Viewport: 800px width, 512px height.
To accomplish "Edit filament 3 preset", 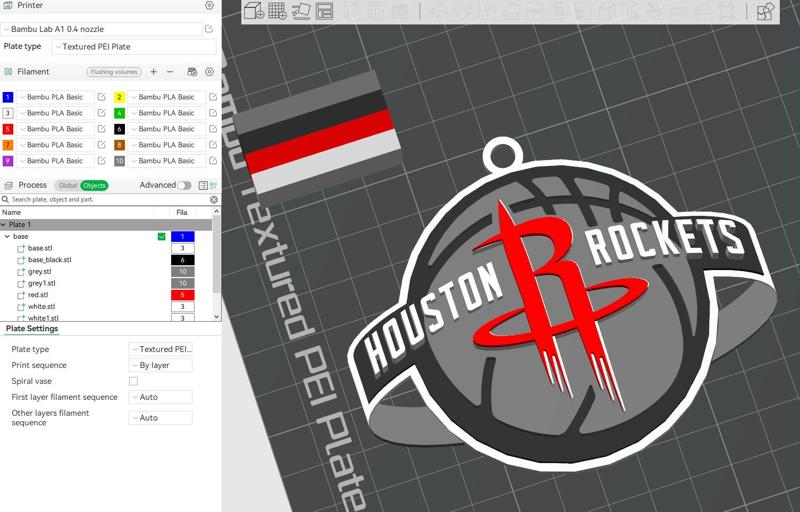I will coord(102,113).
